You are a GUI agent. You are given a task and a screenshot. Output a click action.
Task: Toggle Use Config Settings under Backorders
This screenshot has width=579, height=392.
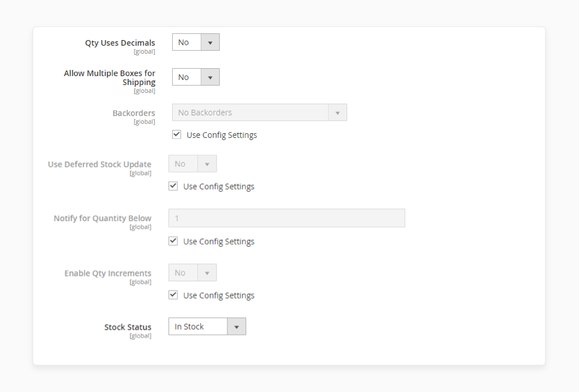coord(177,135)
